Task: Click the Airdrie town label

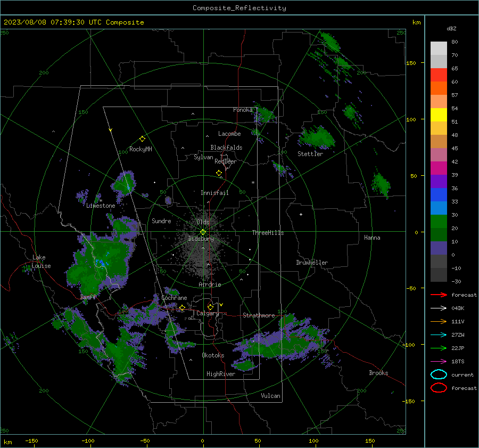Action: click(x=210, y=284)
